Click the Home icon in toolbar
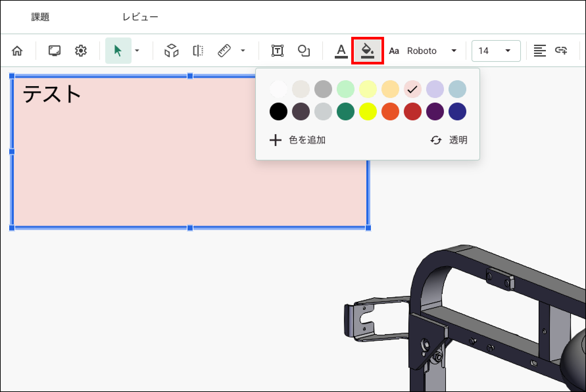The image size is (586, 392). pos(17,51)
